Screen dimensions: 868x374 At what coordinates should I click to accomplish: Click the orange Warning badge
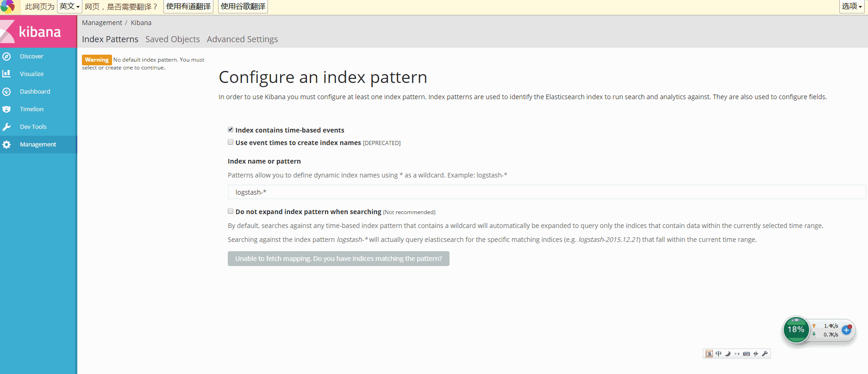point(97,60)
